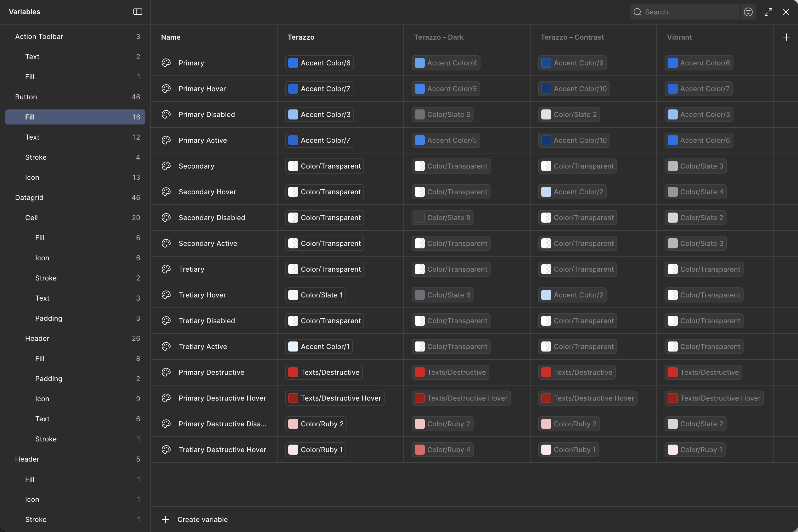Close the Variables window
Screen dimensions: 798x532
(x=786, y=12)
